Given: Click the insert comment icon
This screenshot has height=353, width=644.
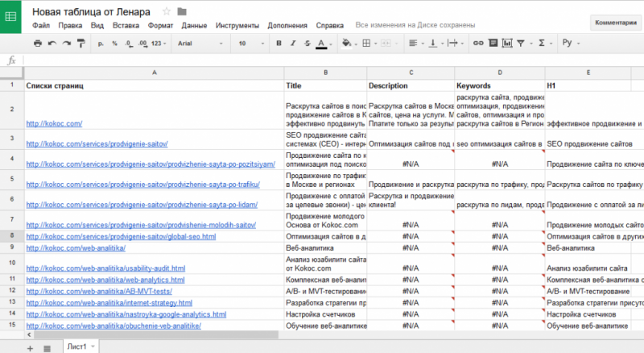Looking at the screenshot, I should pyautogui.click(x=493, y=43).
